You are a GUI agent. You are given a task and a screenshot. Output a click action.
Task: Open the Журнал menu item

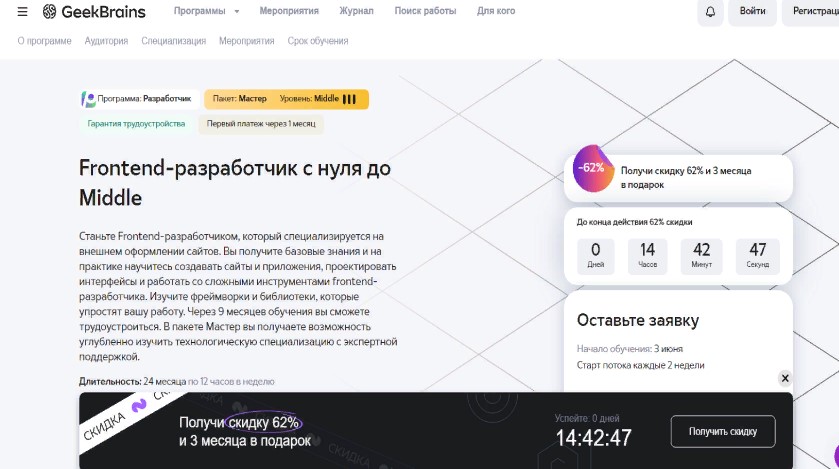click(356, 11)
